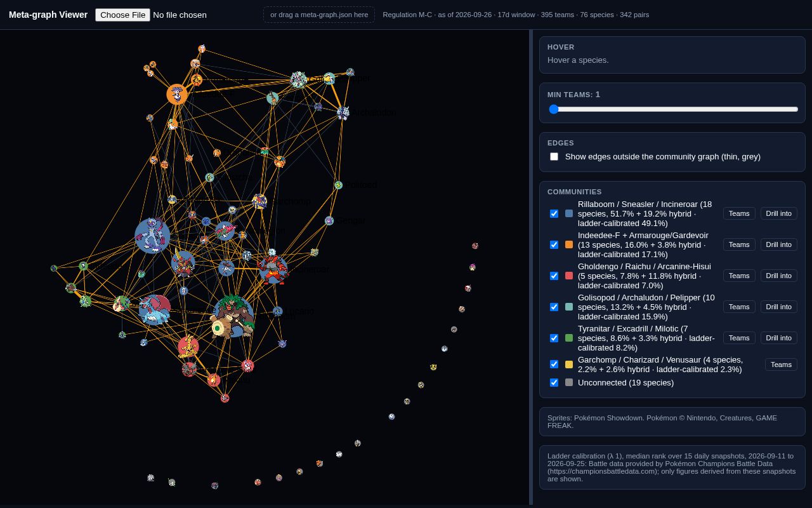The image size is (812, 508).
Task: Click the Rillaboom node holding a drum
Action: pos(233,316)
